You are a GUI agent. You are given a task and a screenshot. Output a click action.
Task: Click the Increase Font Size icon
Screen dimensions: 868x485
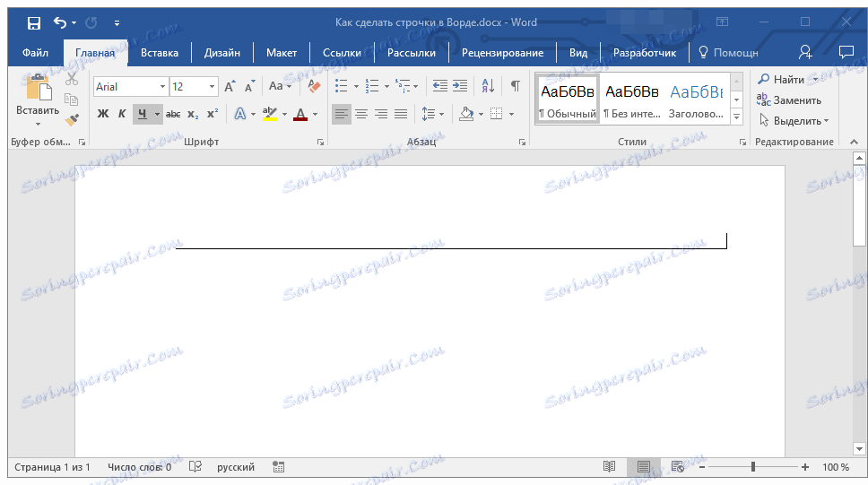[x=230, y=86]
